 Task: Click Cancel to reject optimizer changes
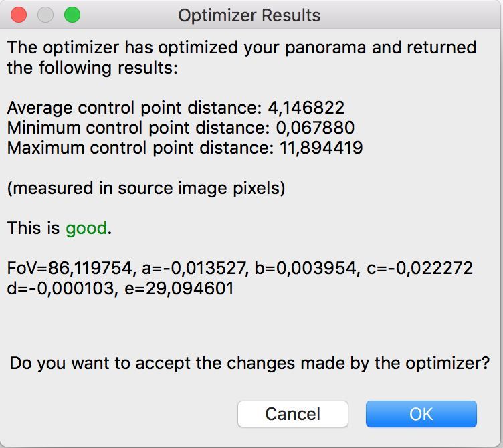click(x=293, y=414)
